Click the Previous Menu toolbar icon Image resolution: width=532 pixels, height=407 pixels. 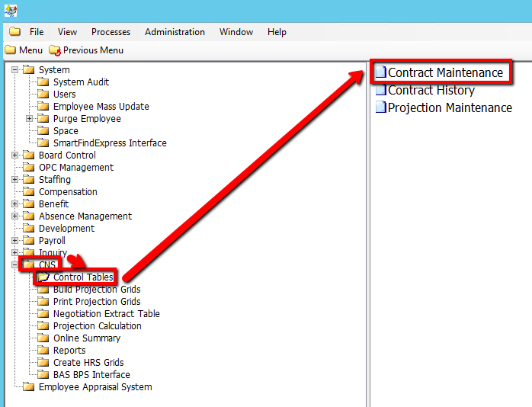[54, 50]
